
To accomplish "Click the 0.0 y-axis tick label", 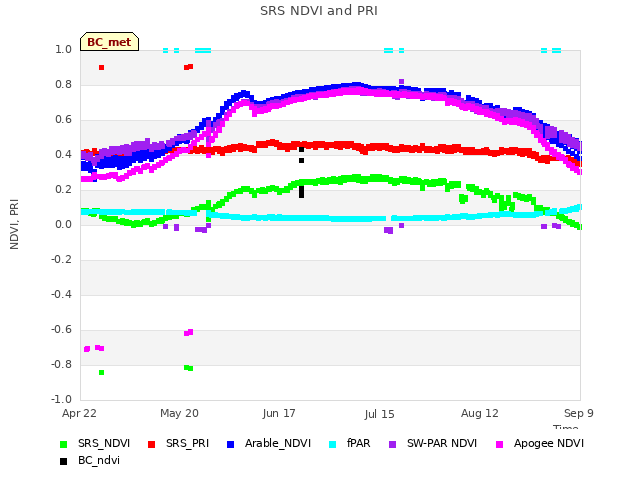I will coord(63,224).
